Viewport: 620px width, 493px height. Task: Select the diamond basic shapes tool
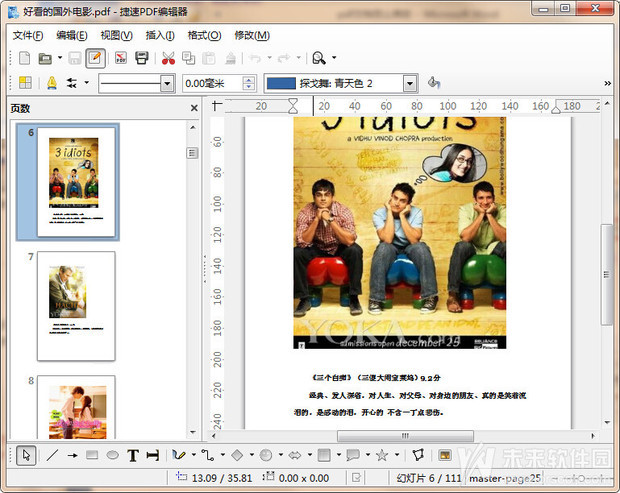click(237, 455)
